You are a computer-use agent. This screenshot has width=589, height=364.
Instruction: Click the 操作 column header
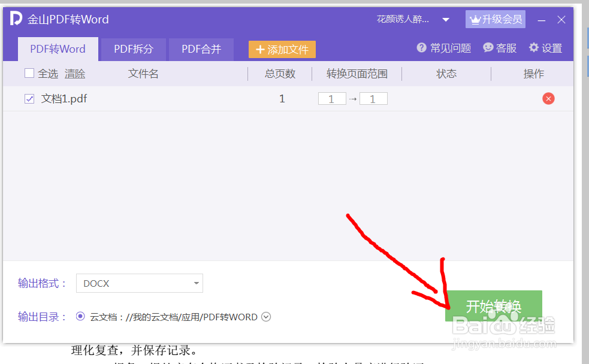(x=534, y=74)
